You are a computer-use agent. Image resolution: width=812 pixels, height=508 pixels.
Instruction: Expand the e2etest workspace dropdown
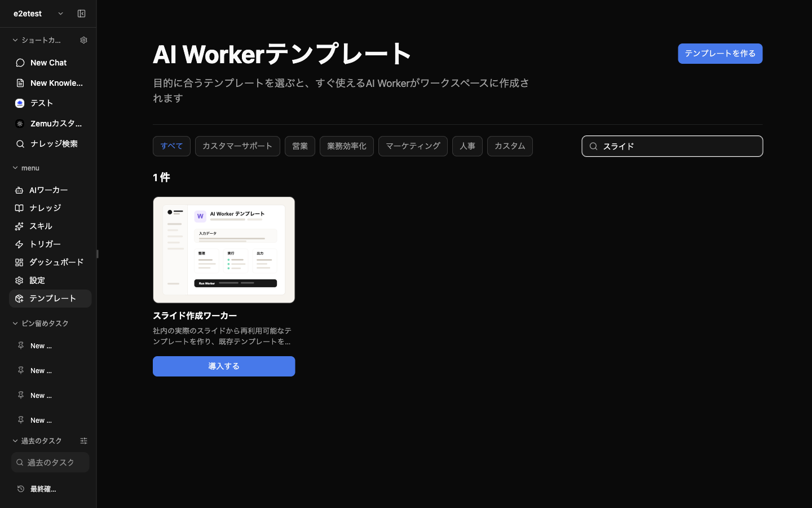(x=61, y=14)
